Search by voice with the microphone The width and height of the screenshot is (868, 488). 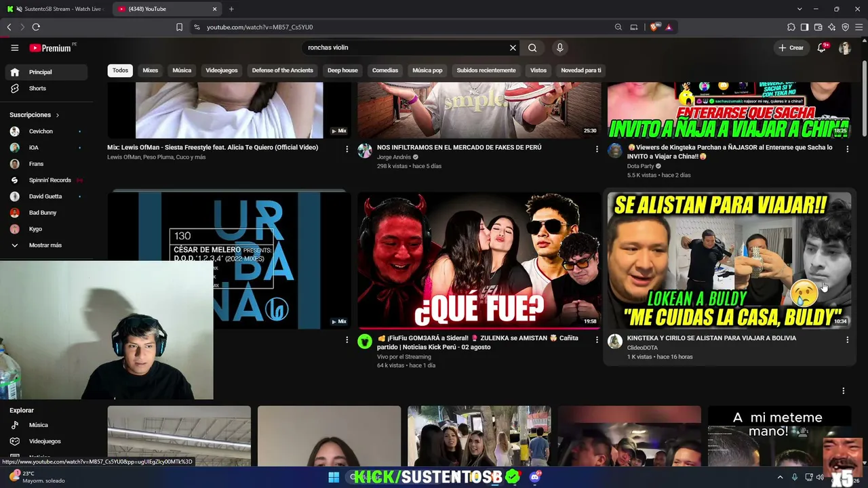tap(559, 47)
